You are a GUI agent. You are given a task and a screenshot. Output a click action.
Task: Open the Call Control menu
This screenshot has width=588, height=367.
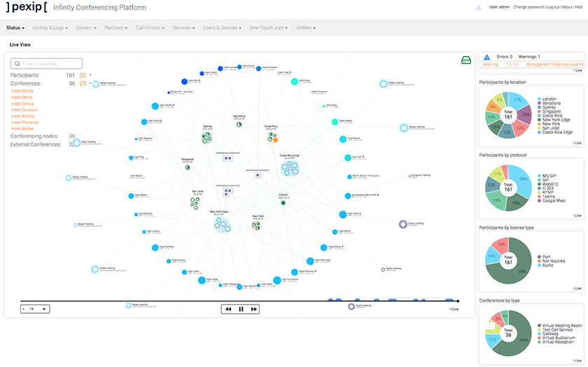150,28
